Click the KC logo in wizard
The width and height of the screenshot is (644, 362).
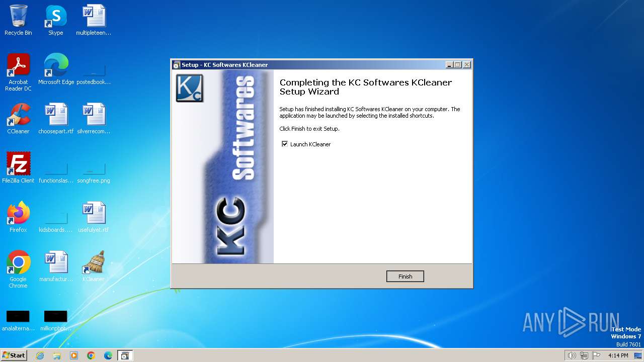point(190,88)
